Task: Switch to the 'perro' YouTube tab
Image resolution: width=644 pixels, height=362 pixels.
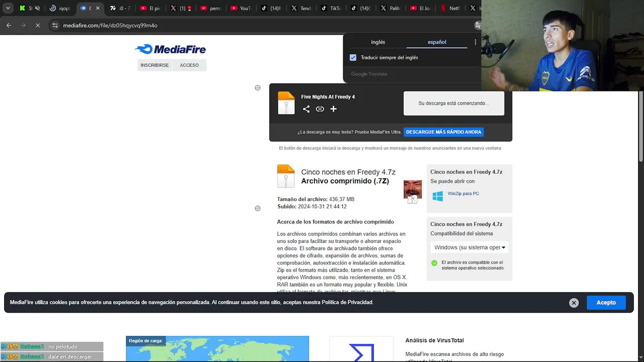Action: click(x=211, y=8)
